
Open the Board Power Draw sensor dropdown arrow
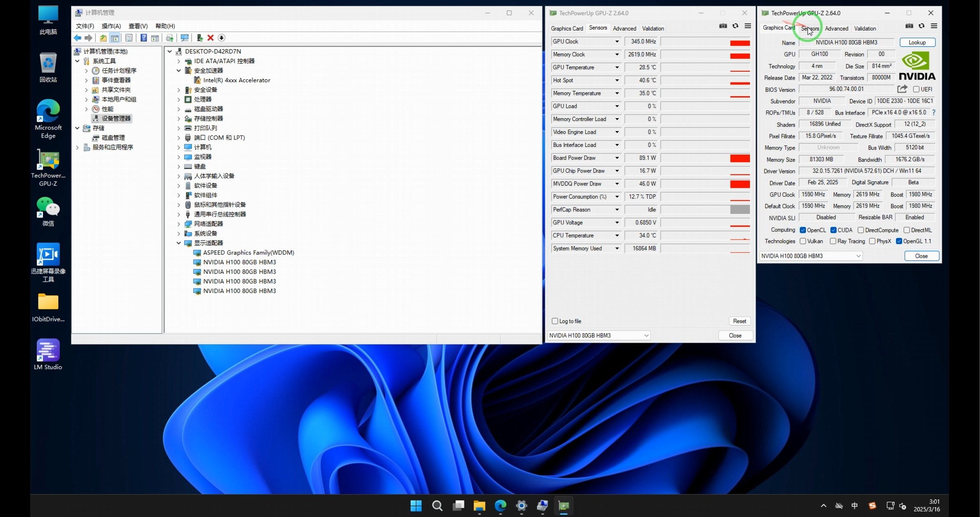coord(617,158)
